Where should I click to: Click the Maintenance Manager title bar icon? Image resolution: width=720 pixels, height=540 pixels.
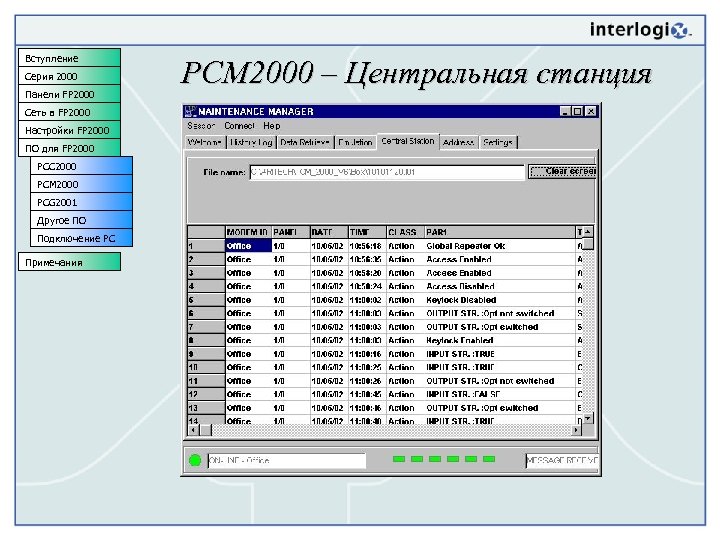190,112
